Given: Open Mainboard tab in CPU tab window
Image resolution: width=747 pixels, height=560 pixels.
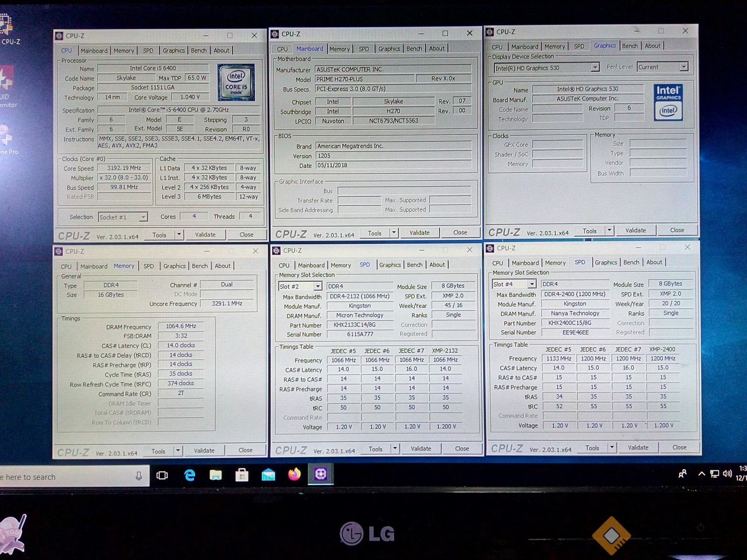Looking at the screenshot, I should click(x=94, y=51).
